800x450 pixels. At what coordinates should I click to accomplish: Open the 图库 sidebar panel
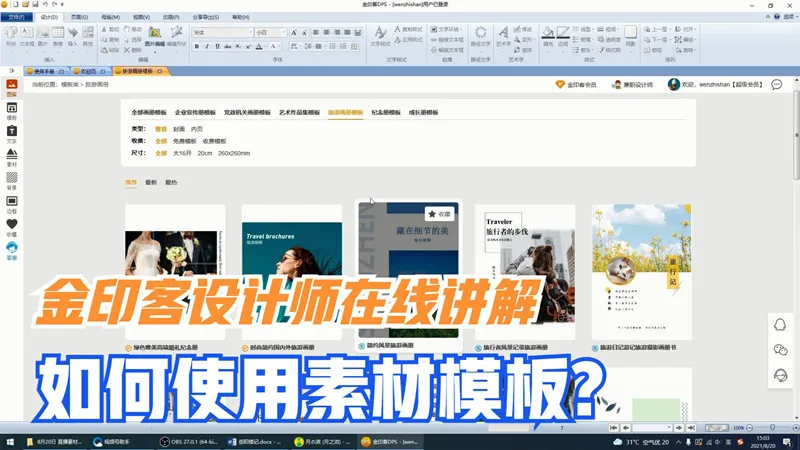(x=12, y=88)
